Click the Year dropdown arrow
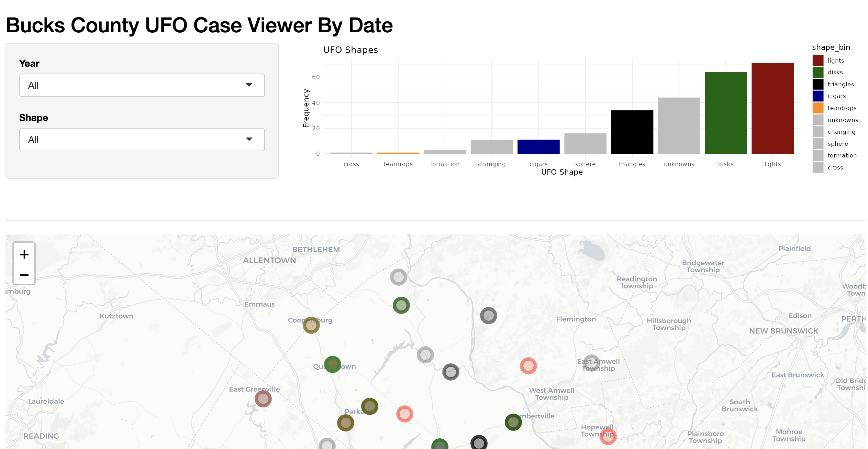 click(249, 85)
